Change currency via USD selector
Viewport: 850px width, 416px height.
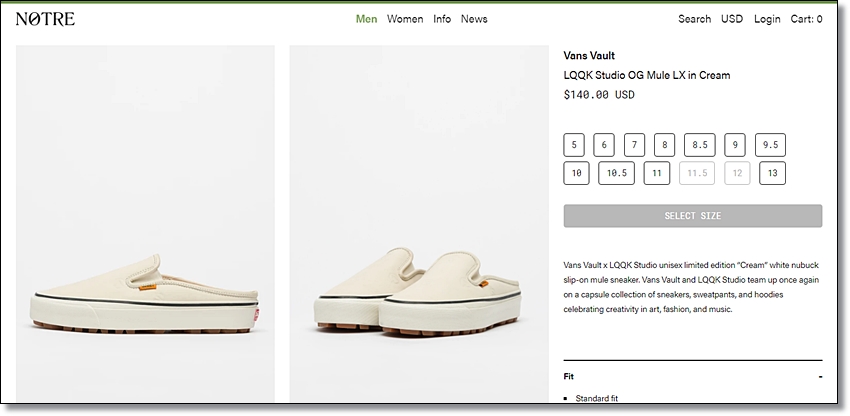(732, 19)
